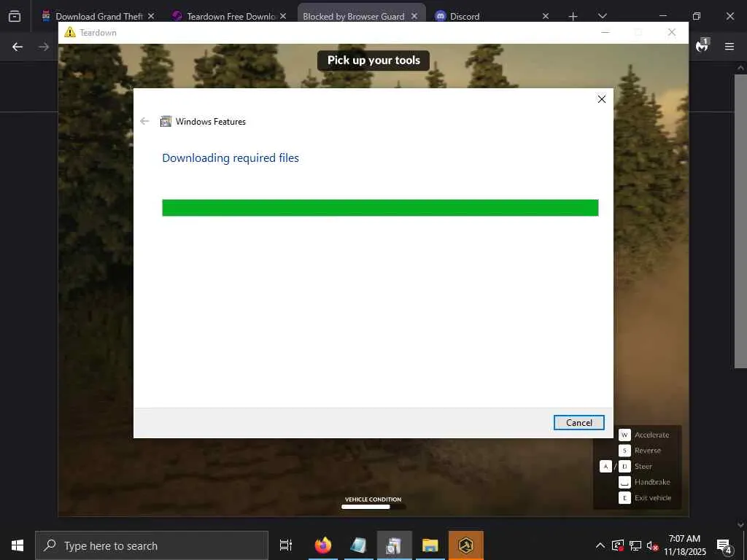Screen dimensions: 747x560
Task: Go back in the browser
Action: (x=18, y=47)
